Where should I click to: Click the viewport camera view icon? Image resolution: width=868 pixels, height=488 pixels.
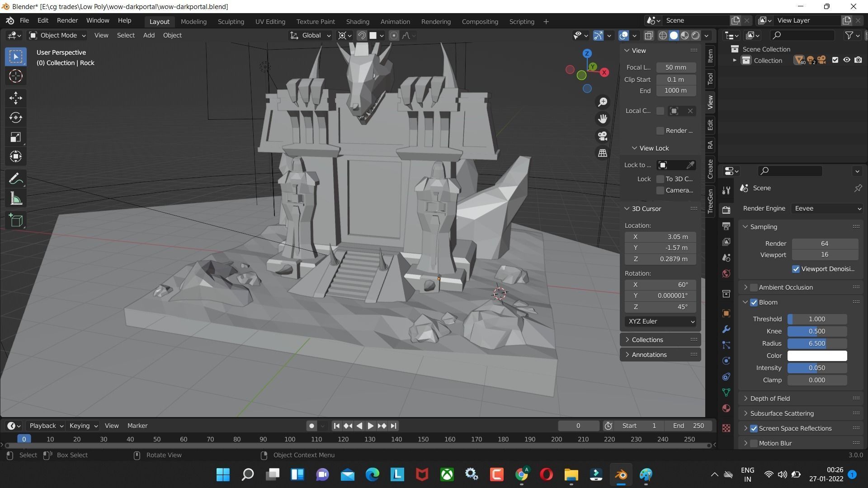tap(602, 136)
